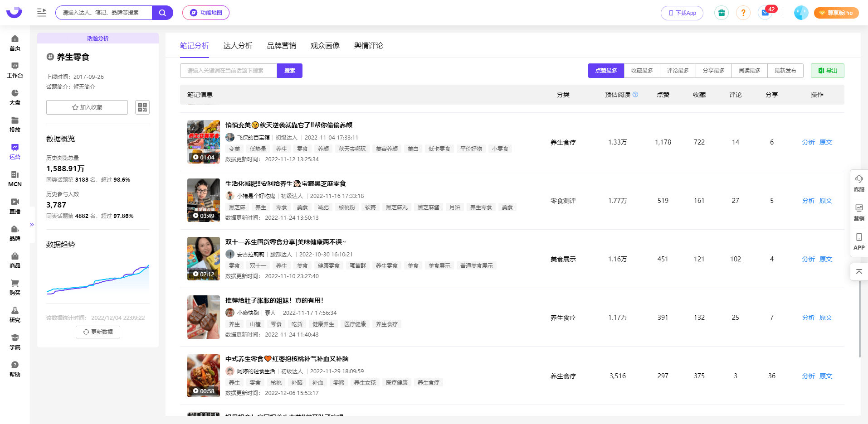Open thumbnail of 推荐给肚子胀胀的姐妹 note

click(x=204, y=317)
